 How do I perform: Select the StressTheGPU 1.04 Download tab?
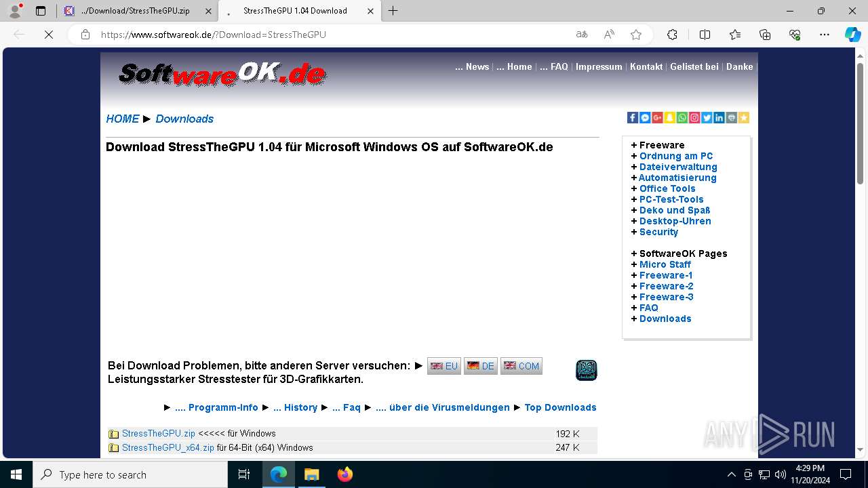299,11
